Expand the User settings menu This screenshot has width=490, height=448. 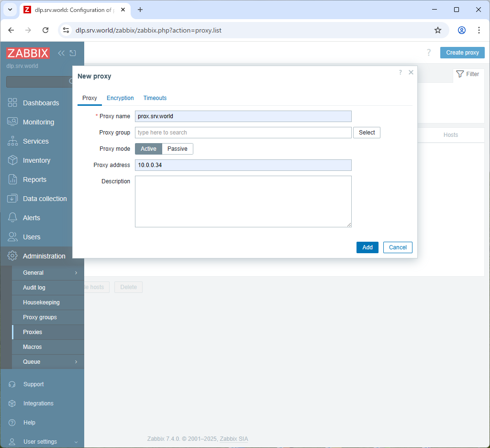(42, 442)
